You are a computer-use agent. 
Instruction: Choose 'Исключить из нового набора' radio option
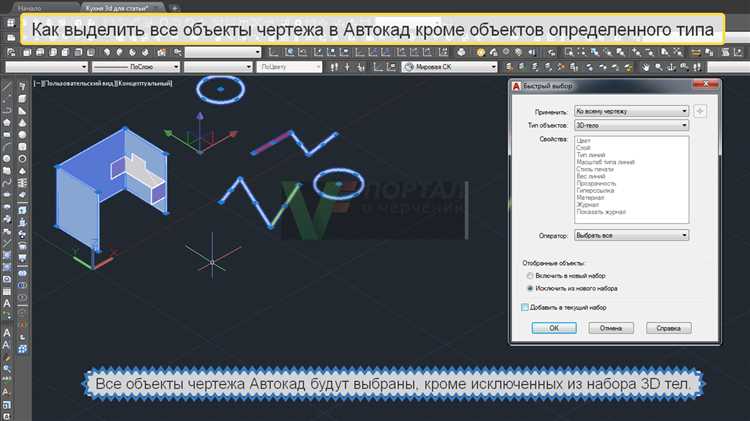(x=572, y=288)
